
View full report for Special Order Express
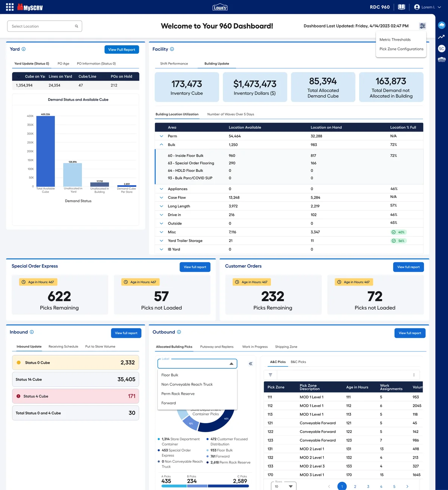coord(195,267)
